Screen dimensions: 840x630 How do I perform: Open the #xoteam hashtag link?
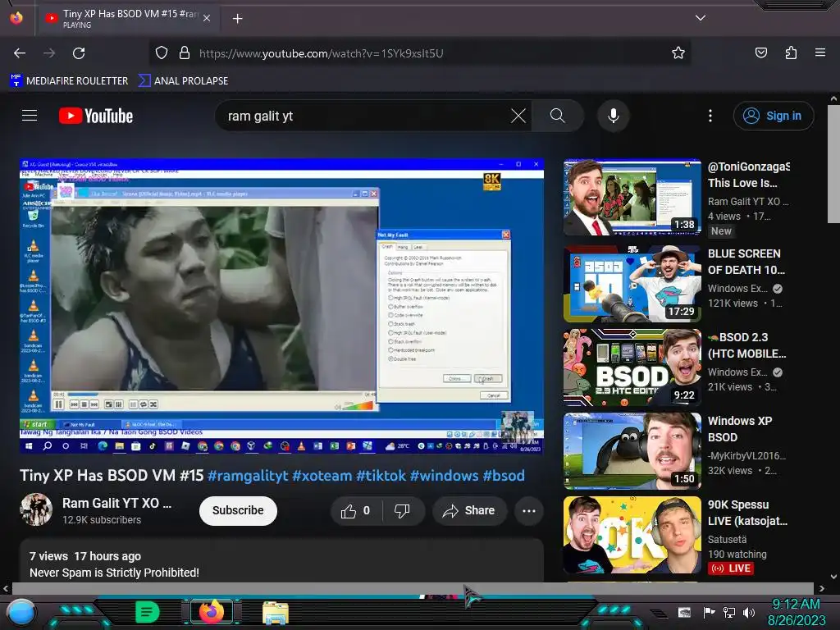coord(322,476)
